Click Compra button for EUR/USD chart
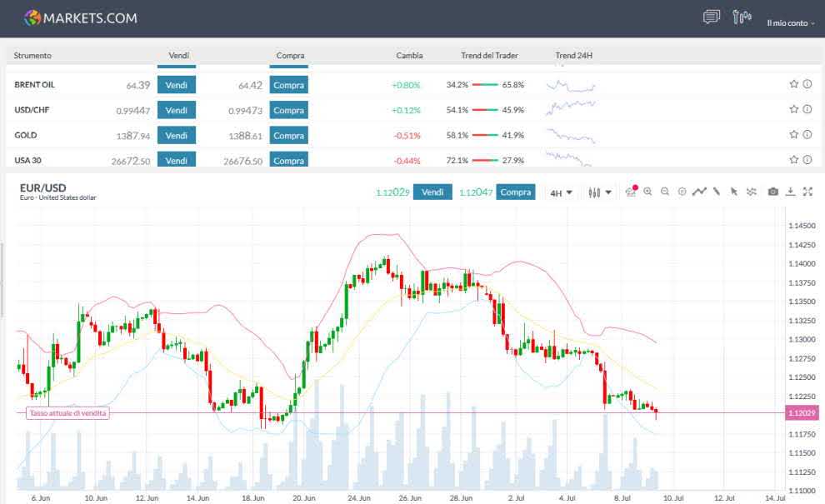Screen dimensions: 825x504 pyautogui.click(x=516, y=192)
